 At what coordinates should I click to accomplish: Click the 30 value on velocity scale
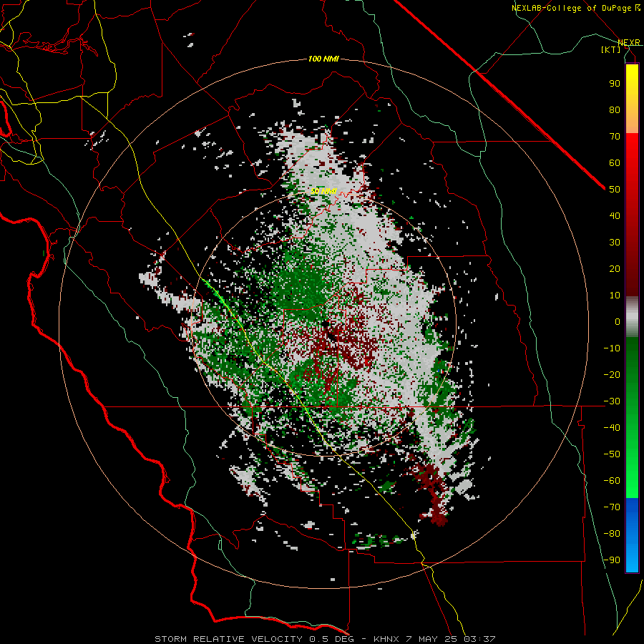click(x=615, y=243)
